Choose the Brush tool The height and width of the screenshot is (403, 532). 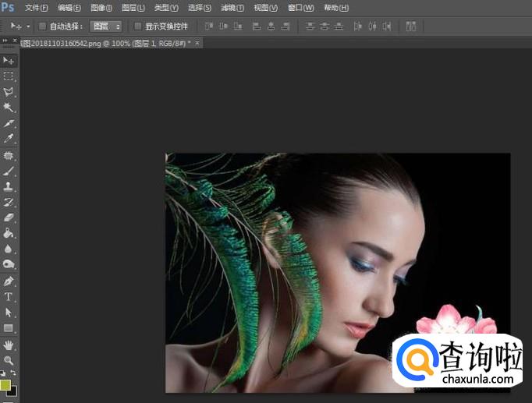9,171
